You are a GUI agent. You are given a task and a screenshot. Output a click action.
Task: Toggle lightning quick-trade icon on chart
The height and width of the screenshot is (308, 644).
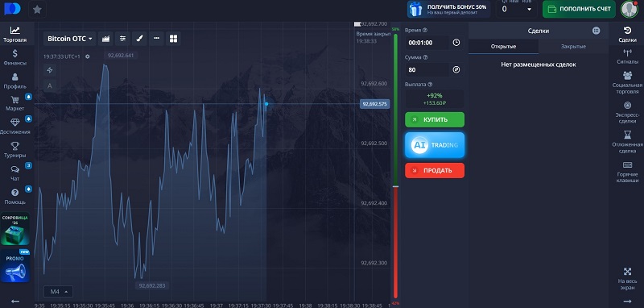coord(50,70)
